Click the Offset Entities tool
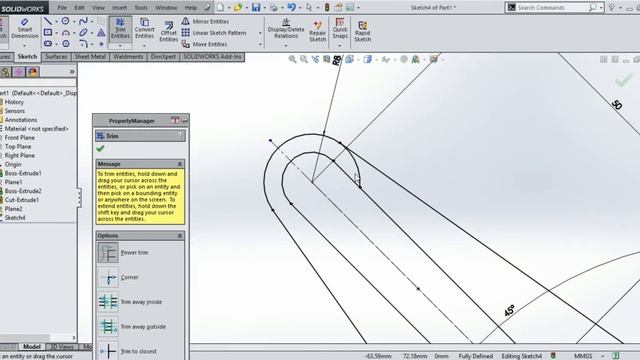 point(169,31)
